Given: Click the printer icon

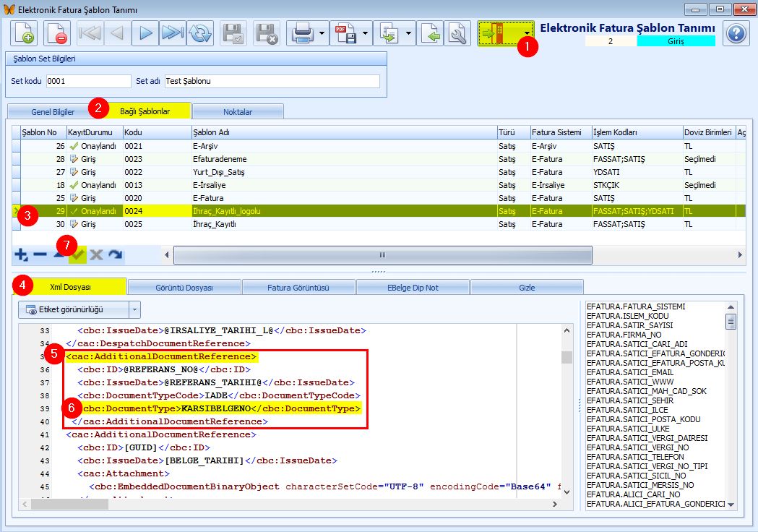Looking at the screenshot, I should pyautogui.click(x=303, y=33).
